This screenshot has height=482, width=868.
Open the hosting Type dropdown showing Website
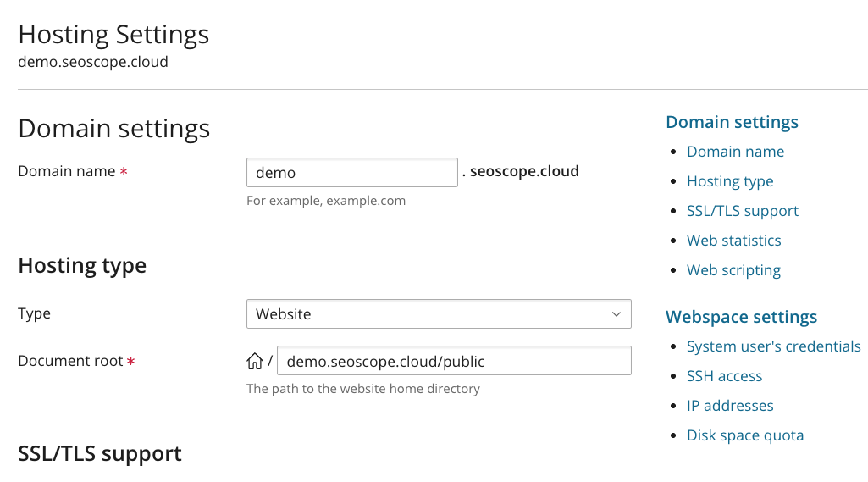pyautogui.click(x=439, y=314)
